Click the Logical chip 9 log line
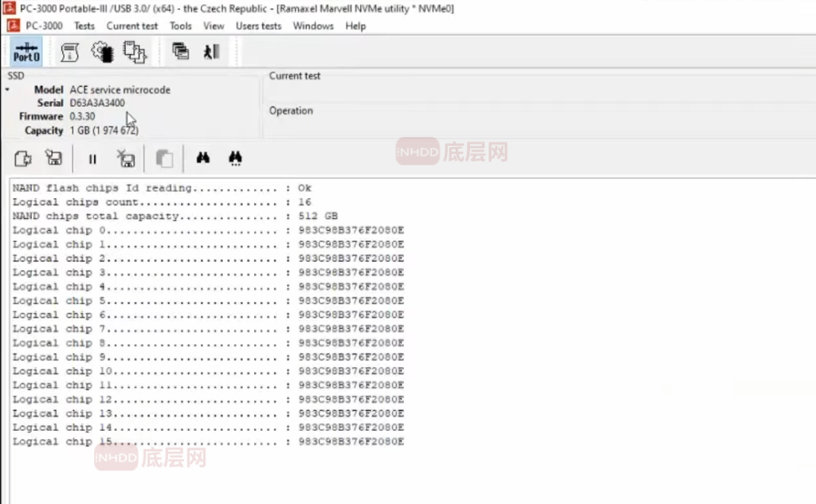Viewport: 816px width, 504px height. [x=208, y=357]
